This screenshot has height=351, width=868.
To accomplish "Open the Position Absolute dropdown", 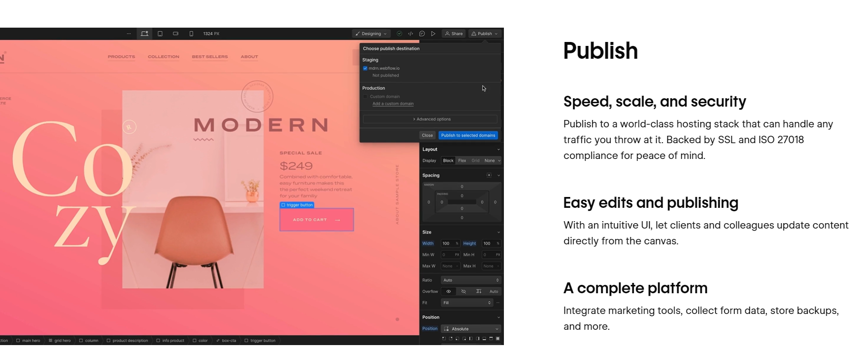I will (471, 329).
